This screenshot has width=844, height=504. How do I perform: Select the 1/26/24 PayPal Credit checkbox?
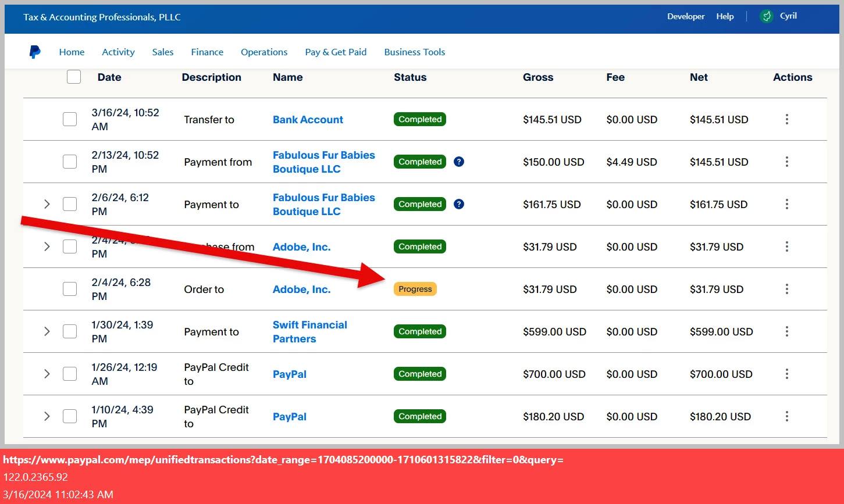pos(70,374)
